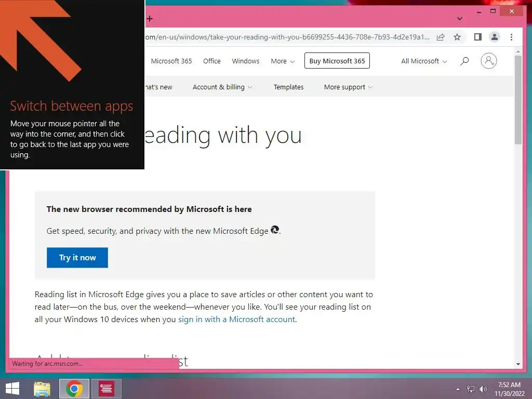Open the red app icon in taskbar

point(106,389)
